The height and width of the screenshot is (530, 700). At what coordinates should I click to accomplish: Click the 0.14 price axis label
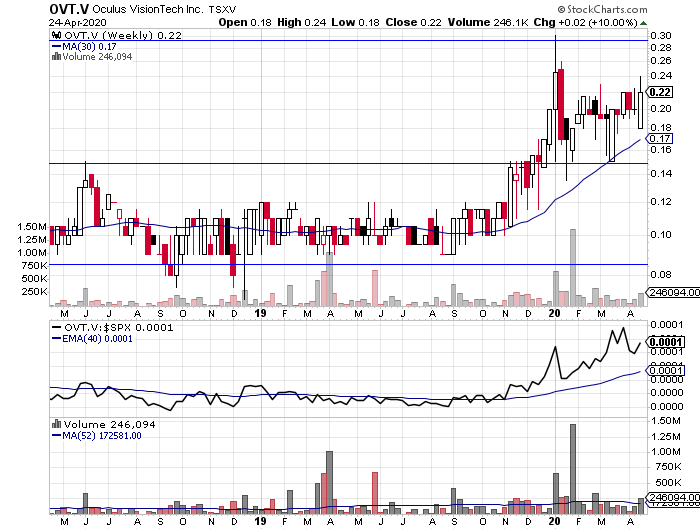[661, 173]
